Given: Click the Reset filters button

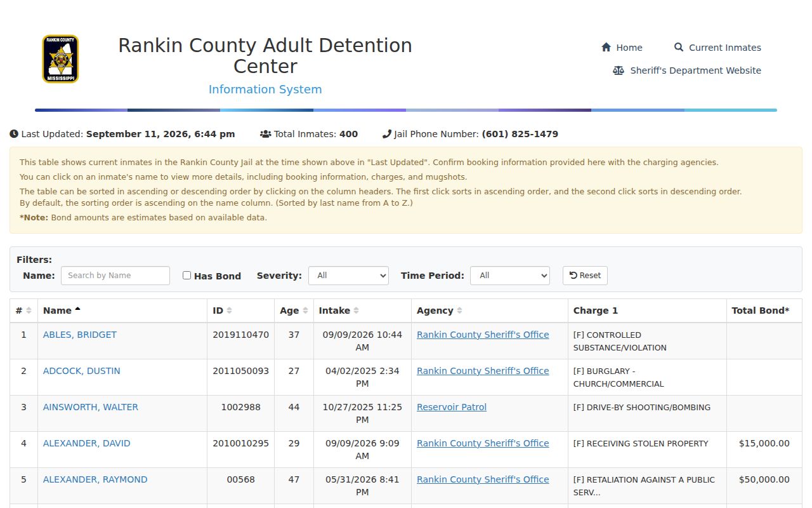Looking at the screenshot, I should pyautogui.click(x=585, y=276).
